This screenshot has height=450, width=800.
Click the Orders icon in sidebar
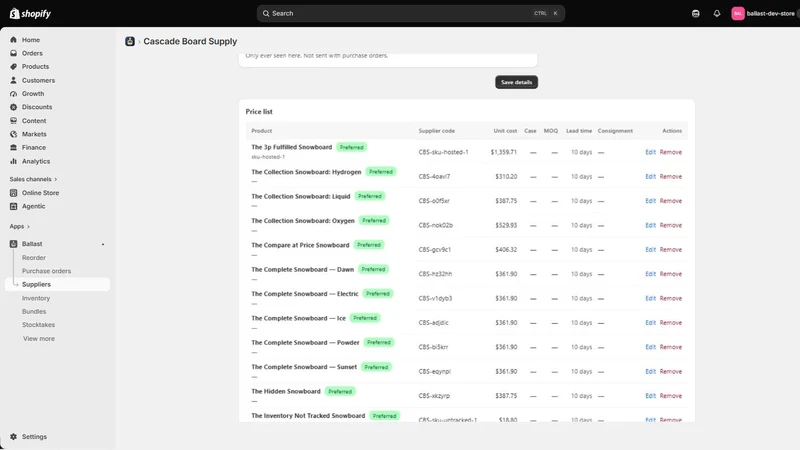point(13,53)
